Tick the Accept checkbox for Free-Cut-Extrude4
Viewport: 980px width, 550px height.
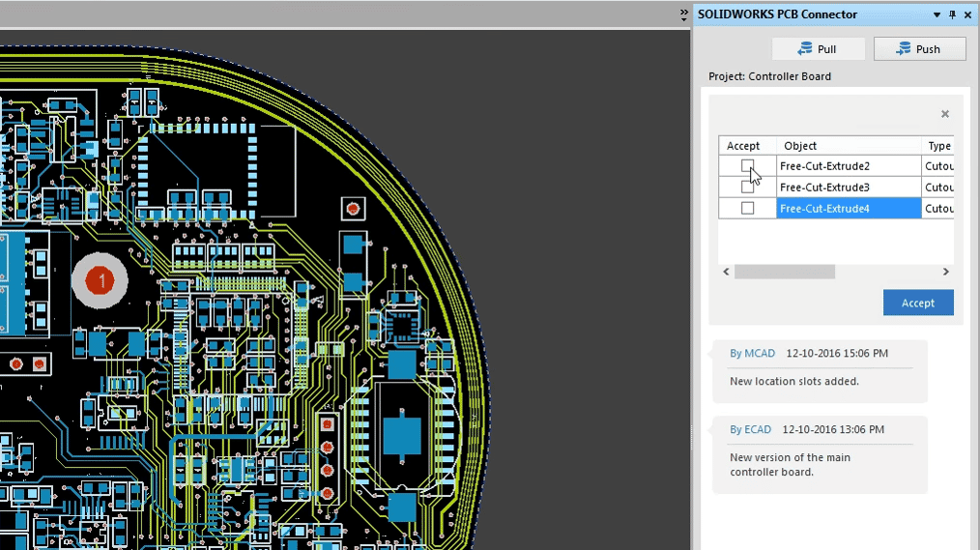[x=747, y=208]
